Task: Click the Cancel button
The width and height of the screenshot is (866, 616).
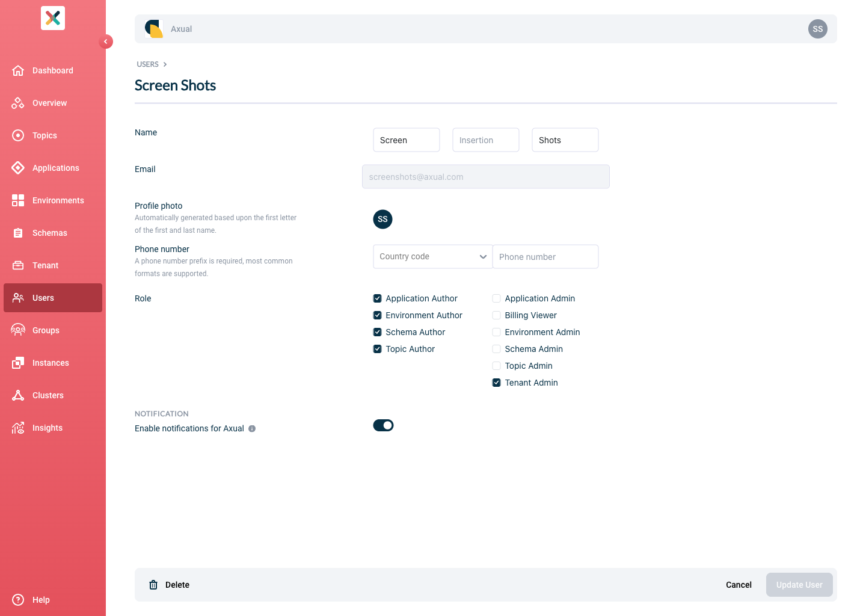Action: point(739,585)
